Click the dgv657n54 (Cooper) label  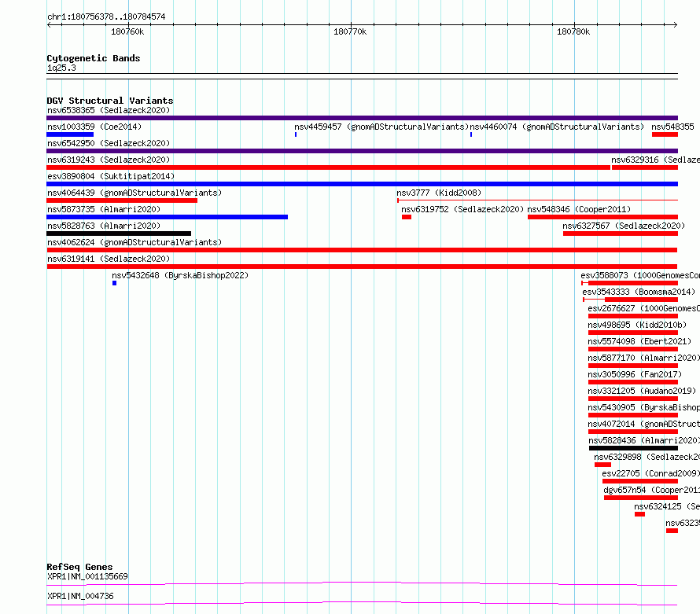[652, 490]
